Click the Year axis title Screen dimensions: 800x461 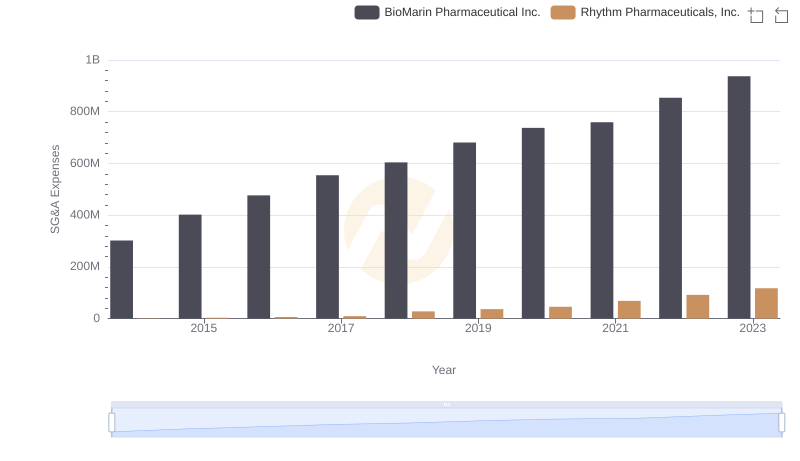pos(444,370)
